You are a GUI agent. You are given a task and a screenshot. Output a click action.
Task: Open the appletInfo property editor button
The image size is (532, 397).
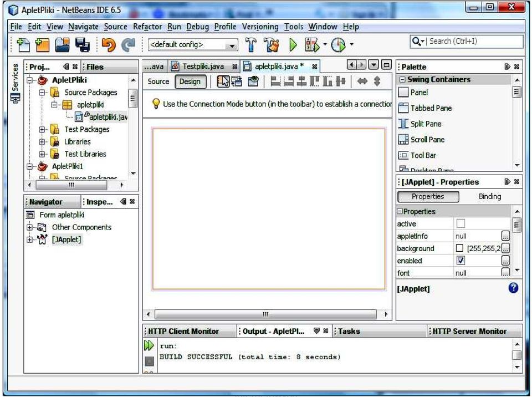click(x=505, y=236)
